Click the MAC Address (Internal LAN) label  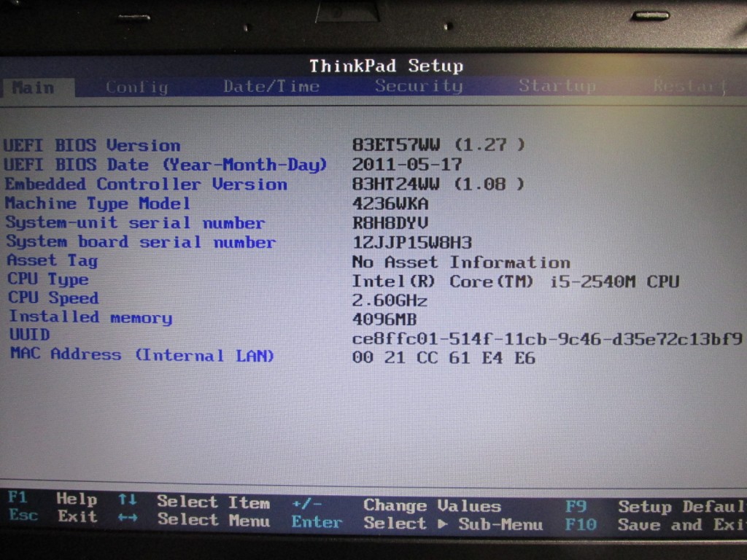click(x=142, y=355)
